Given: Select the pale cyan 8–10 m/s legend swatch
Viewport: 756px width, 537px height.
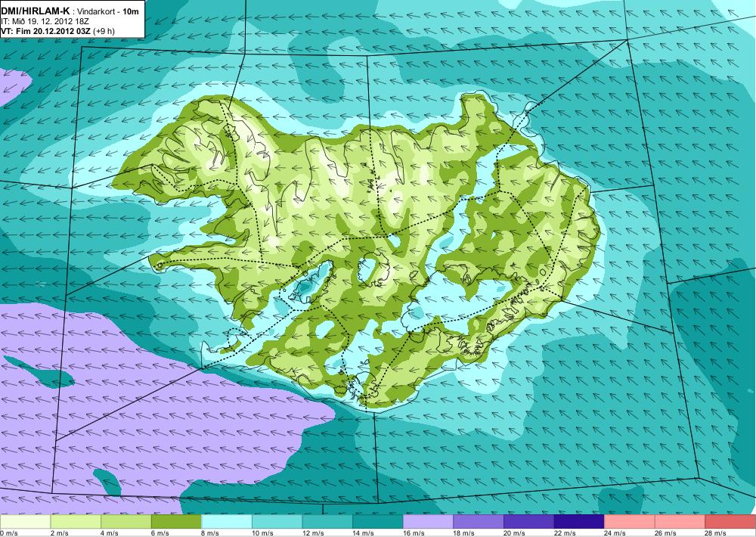Looking at the screenshot, I should (227, 522).
